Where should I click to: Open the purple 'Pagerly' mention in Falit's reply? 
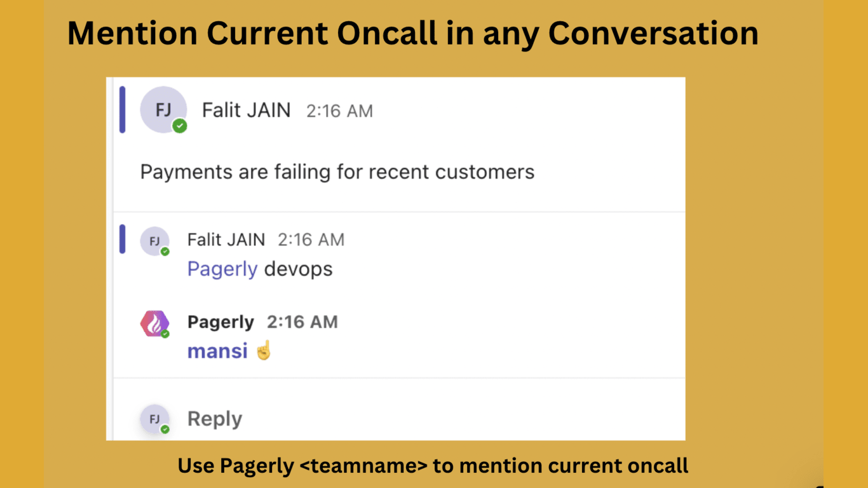click(x=222, y=269)
